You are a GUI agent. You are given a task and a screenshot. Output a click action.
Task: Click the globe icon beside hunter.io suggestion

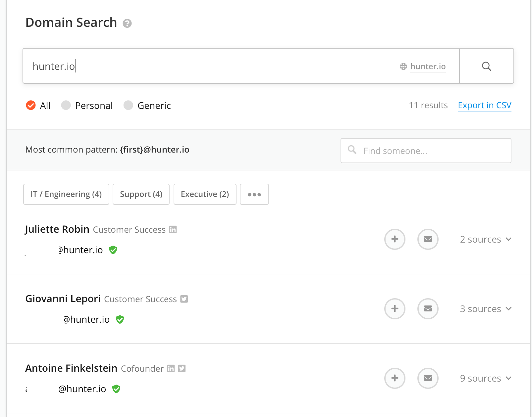[403, 67]
